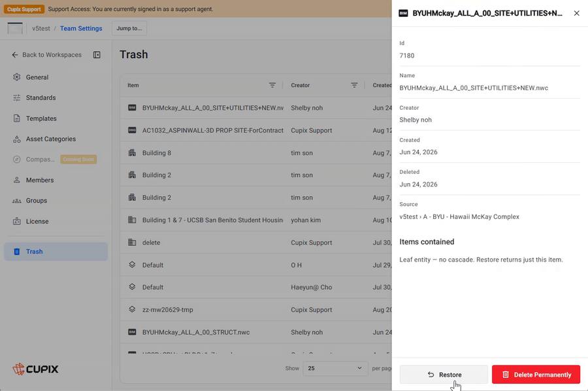This screenshot has width=588, height=391.
Task: Click layers icon of Haeyun@ Cho Default row
Action: [x=132, y=287]
